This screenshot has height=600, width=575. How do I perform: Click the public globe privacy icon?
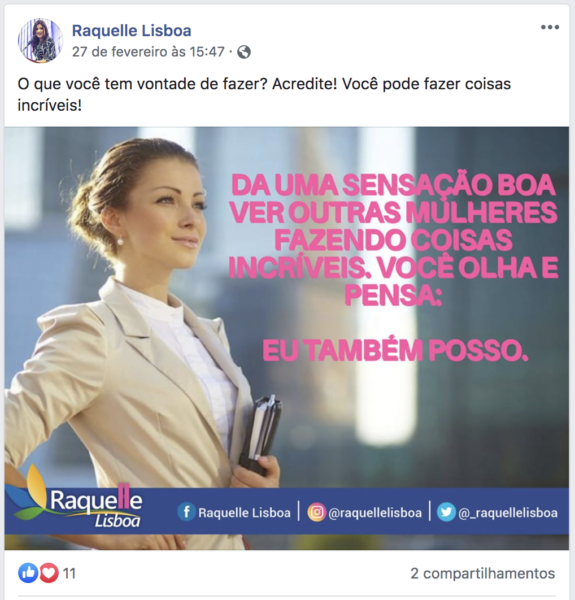click(244, 52)
